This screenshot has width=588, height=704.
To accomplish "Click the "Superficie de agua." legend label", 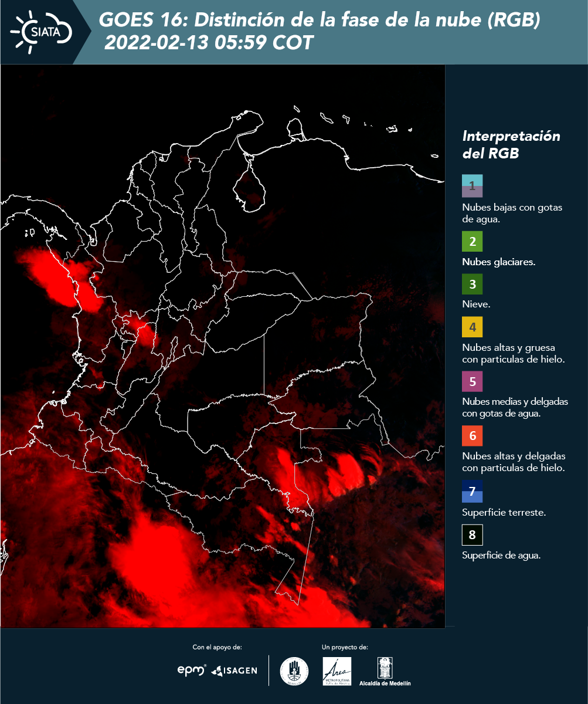I will 501,555.
